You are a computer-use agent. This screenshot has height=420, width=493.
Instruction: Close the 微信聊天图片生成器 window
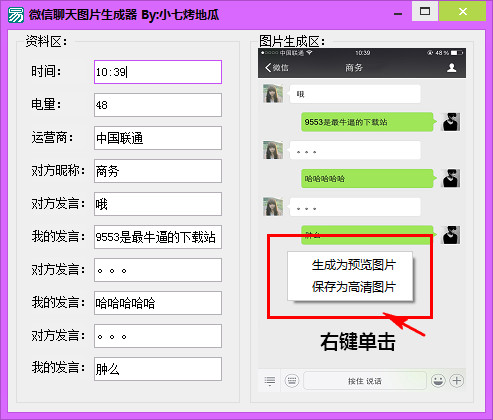pos(463,11)
